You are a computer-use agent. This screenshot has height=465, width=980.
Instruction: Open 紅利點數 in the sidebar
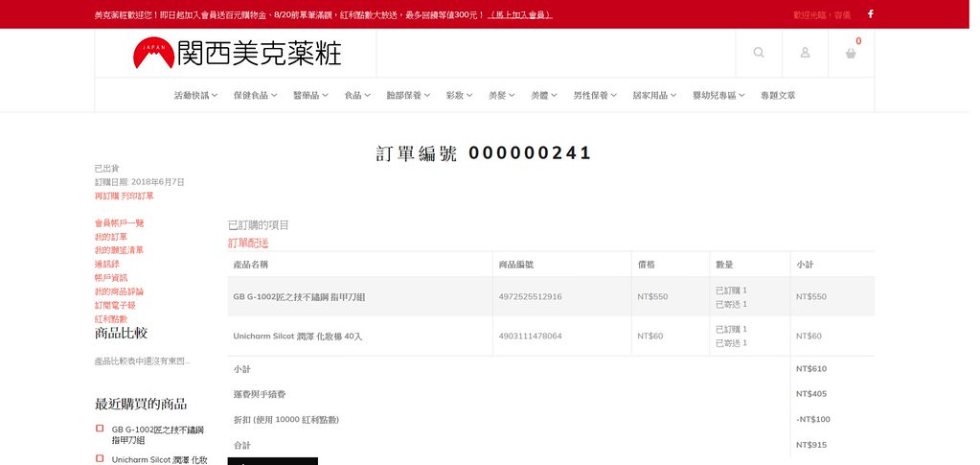pos(110,319)
